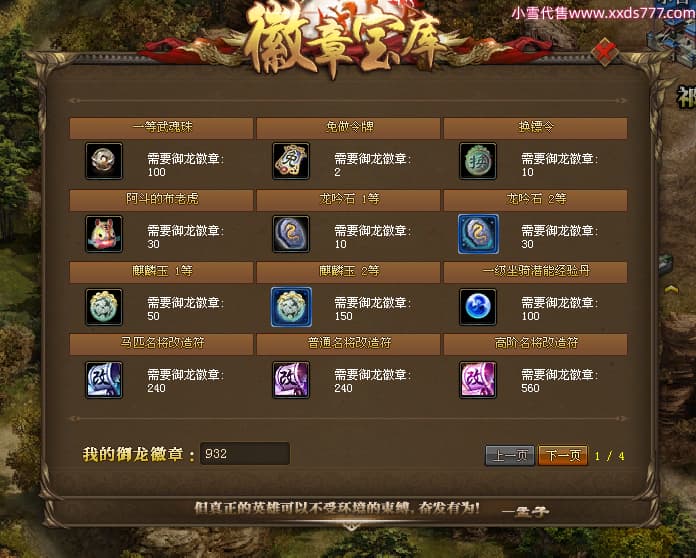
Task: Click the 高阶名将改造符 header label
Action: pos(536,343)
